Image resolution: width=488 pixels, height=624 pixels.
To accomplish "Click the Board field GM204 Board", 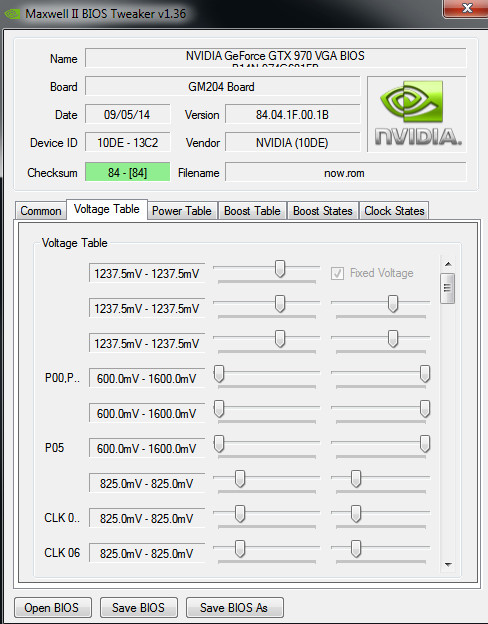I will click(223, 86).
